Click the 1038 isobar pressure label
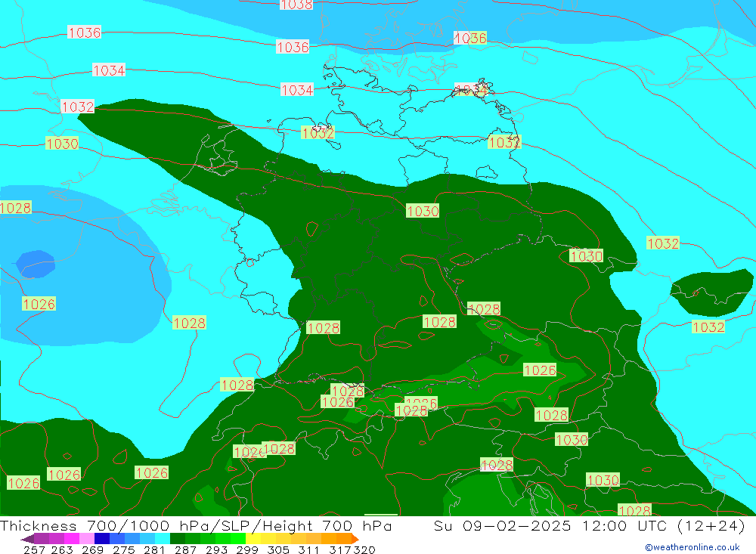Screen dimensions: 756x554 [x=296, y=5]
